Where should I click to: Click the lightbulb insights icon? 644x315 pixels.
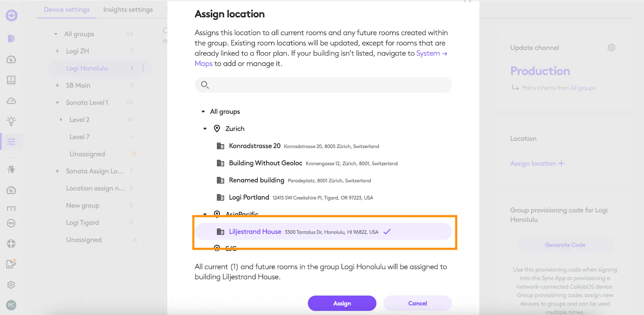(11, 120)
